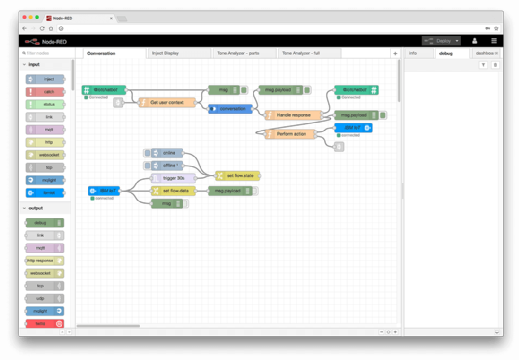Toggle the msg debug node button
Viewport: 519px width, 360px height.
244,90
